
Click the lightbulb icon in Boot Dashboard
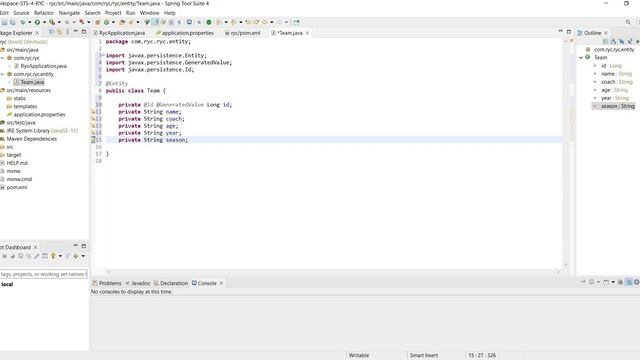53,256
